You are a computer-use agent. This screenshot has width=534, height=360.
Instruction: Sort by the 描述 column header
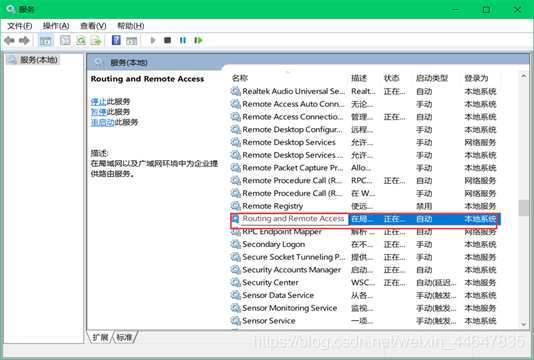(x=363, y=78)
